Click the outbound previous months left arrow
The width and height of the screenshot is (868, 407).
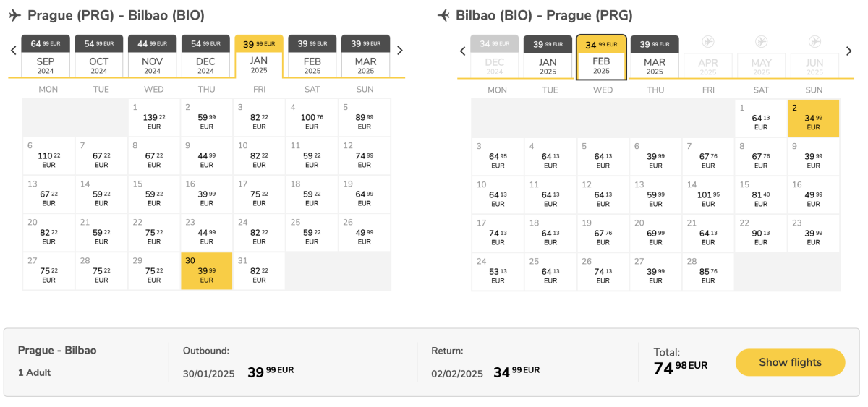pos(13,51)
